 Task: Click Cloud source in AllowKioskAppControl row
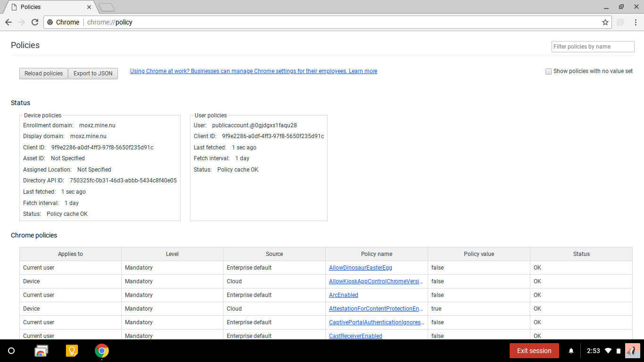(234, 281)
